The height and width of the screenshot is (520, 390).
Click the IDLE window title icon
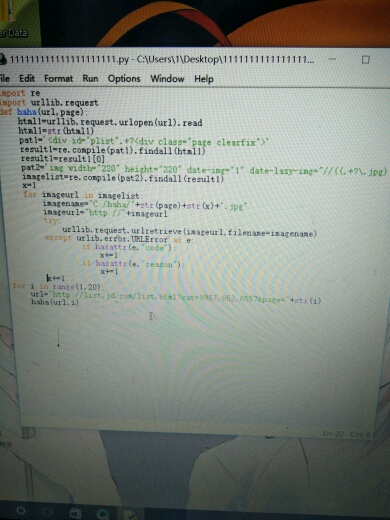3,59
